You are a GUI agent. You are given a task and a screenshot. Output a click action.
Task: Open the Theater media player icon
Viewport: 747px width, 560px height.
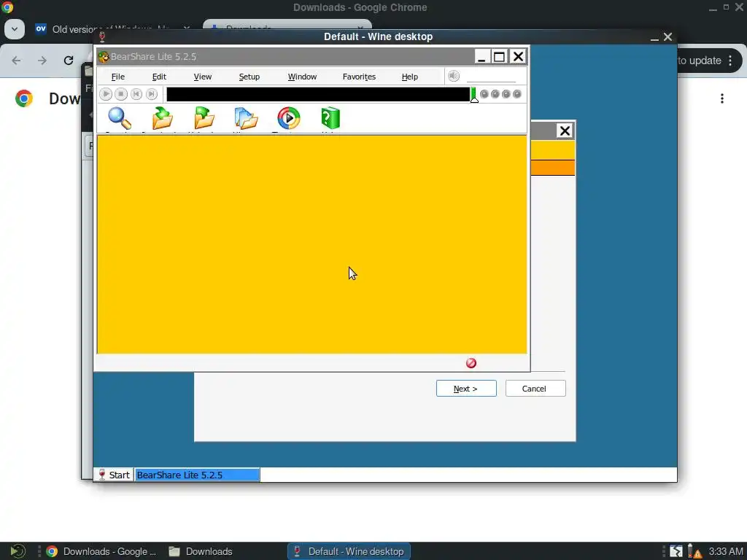pyautogui.click(x=289, y=118)
